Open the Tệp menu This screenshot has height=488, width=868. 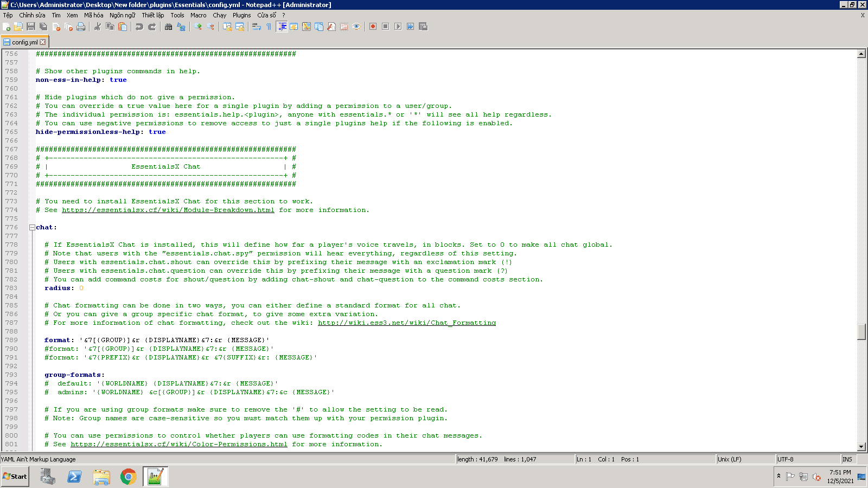tap(8, 15)
